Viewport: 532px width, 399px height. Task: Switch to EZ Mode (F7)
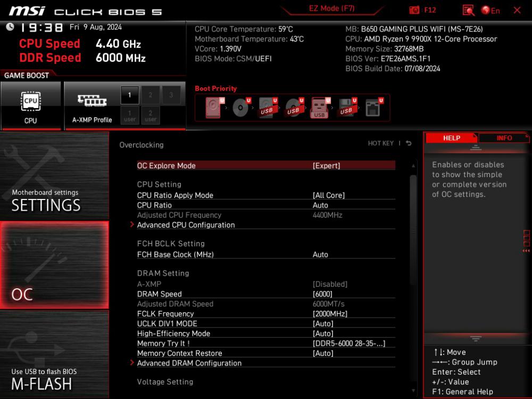[x=331, y=9]
